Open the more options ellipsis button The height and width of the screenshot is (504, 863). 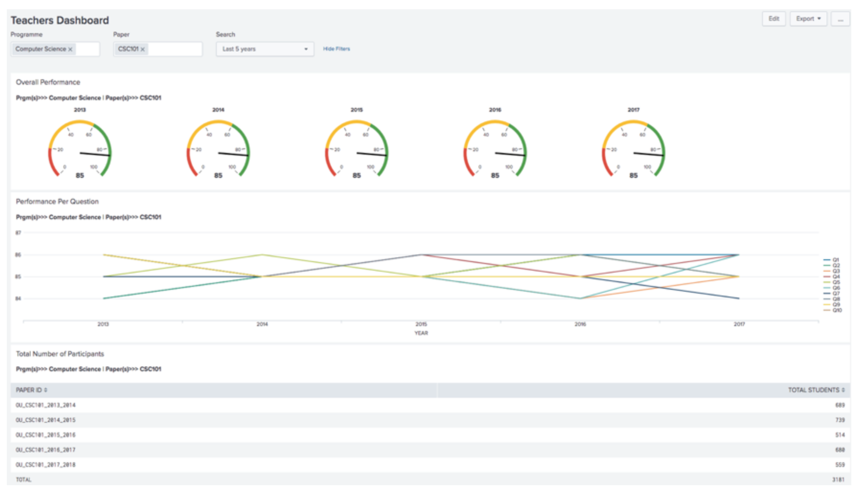[840, 19]
